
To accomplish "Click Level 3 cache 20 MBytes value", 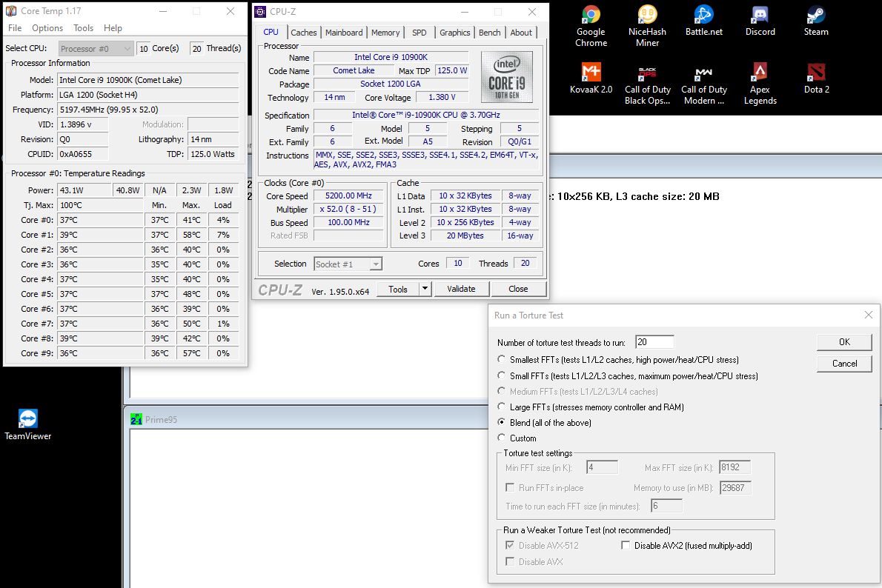I will (x=465, y=235).
